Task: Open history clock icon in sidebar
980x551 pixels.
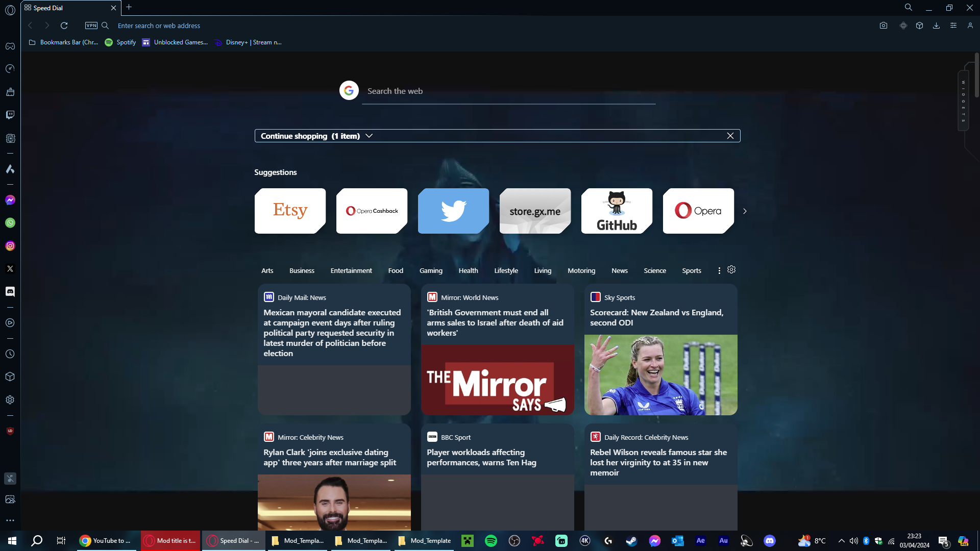Action: coord(10,354)
